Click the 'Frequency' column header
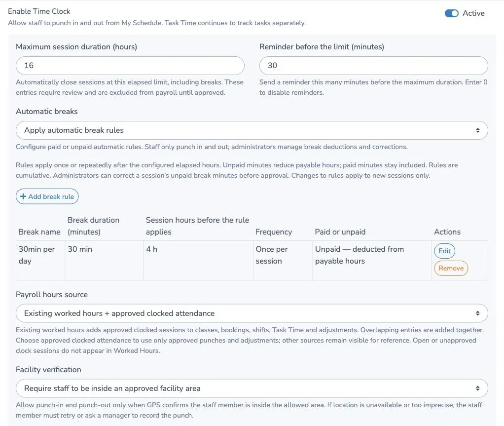 coord(274,232)
